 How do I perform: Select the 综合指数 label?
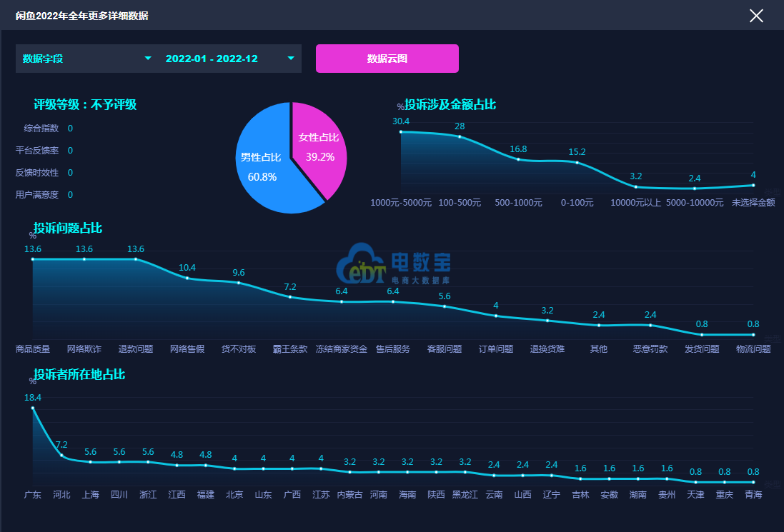pyautogui.click(x=41, y=129)
